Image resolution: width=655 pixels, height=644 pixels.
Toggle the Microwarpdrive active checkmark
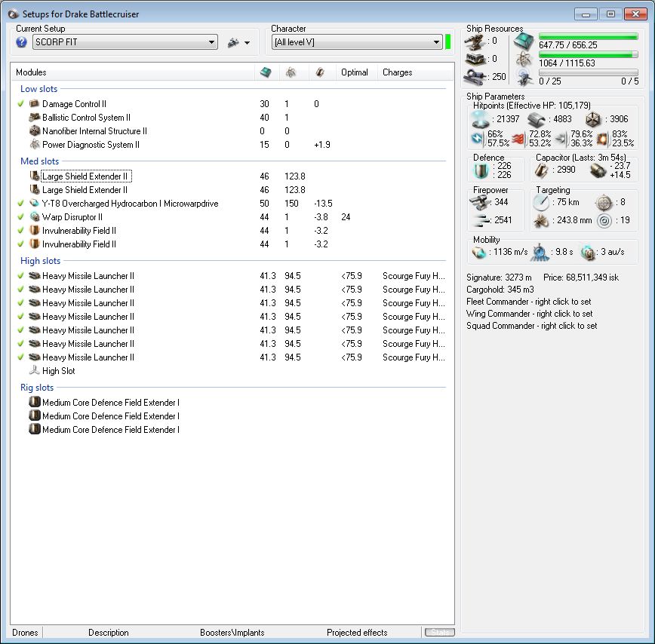20,204
